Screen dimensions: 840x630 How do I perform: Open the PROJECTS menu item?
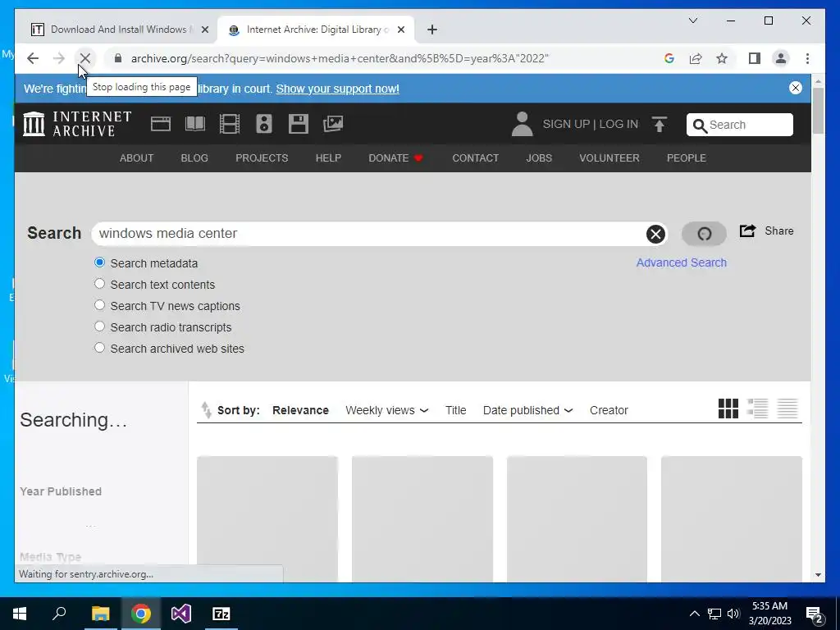(262, 158)
